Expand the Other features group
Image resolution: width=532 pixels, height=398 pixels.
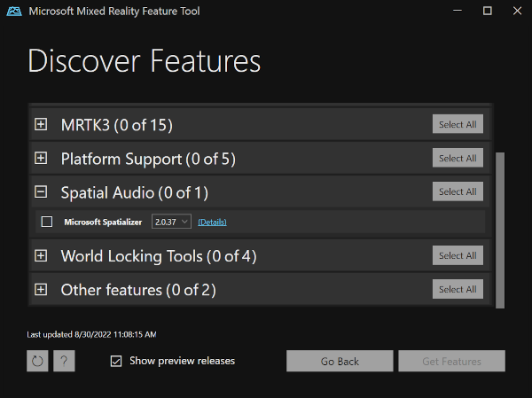pyautogui.click(x=41, y=289)
